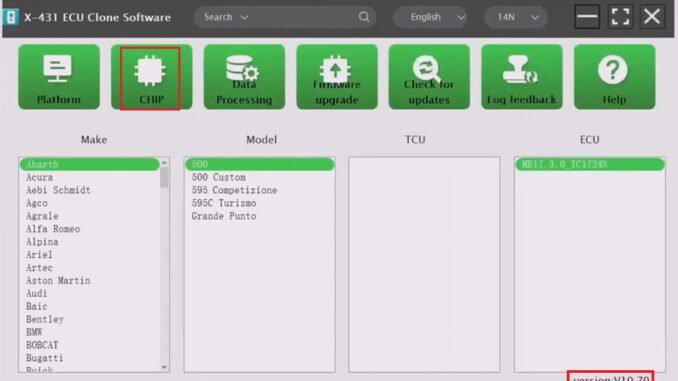The width and height of the screenshot is (678, 381).
Task: Select 595 Competizione model
Action: (x=259, y=190)
